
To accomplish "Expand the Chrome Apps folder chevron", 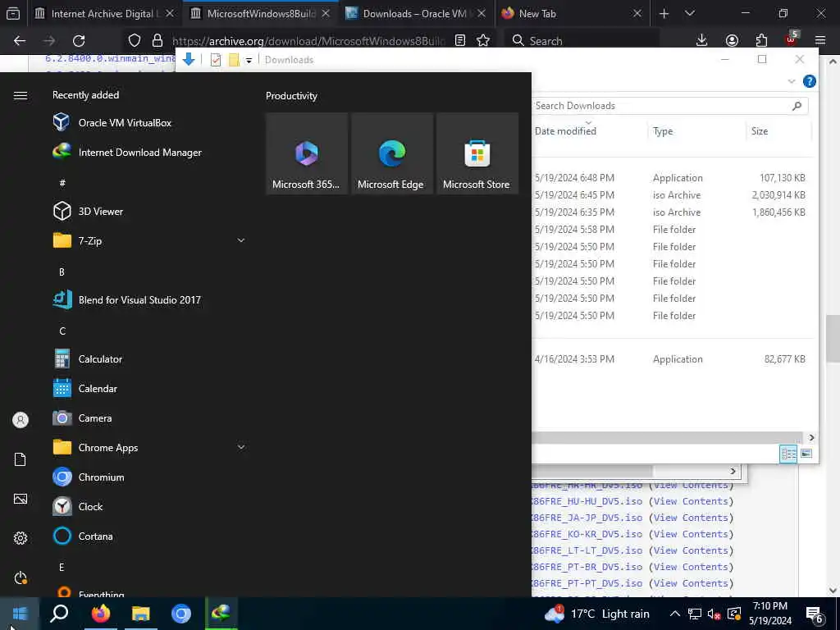I will point(241,447).
